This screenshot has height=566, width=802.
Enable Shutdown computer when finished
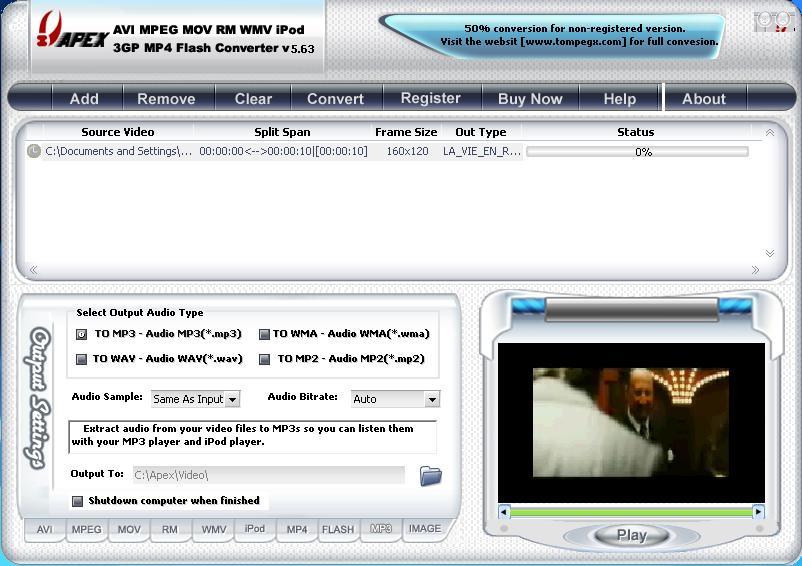pos(78,501)
